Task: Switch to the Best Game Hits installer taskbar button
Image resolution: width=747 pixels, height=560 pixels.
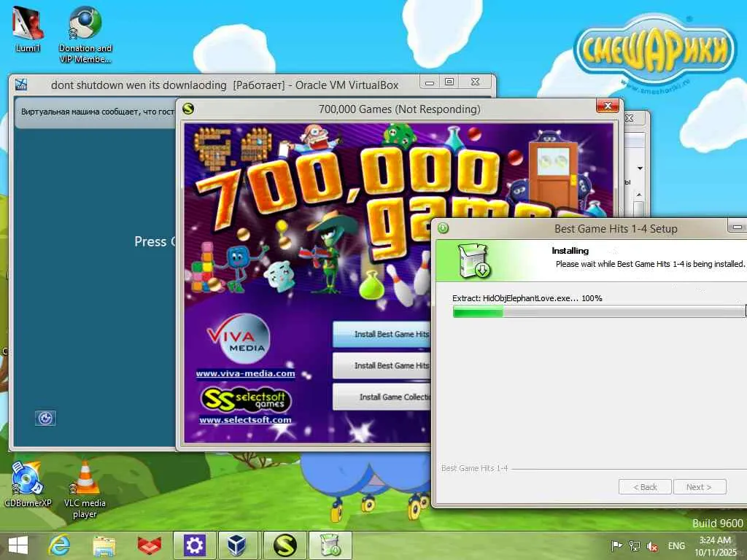Action: point(330,545)
